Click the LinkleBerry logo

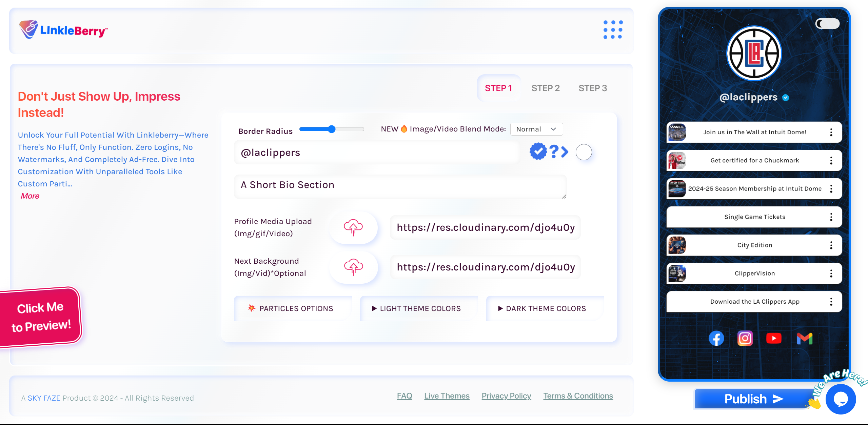tap(63, 30)
